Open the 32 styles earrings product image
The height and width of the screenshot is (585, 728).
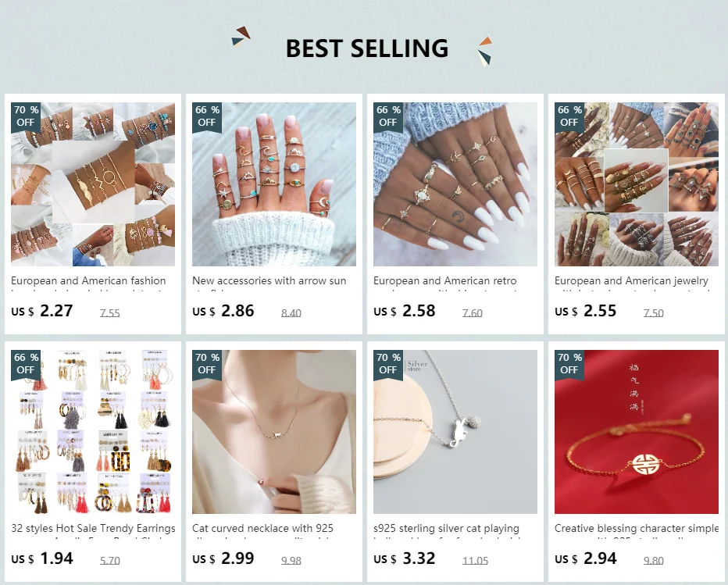tap(93, 432)
